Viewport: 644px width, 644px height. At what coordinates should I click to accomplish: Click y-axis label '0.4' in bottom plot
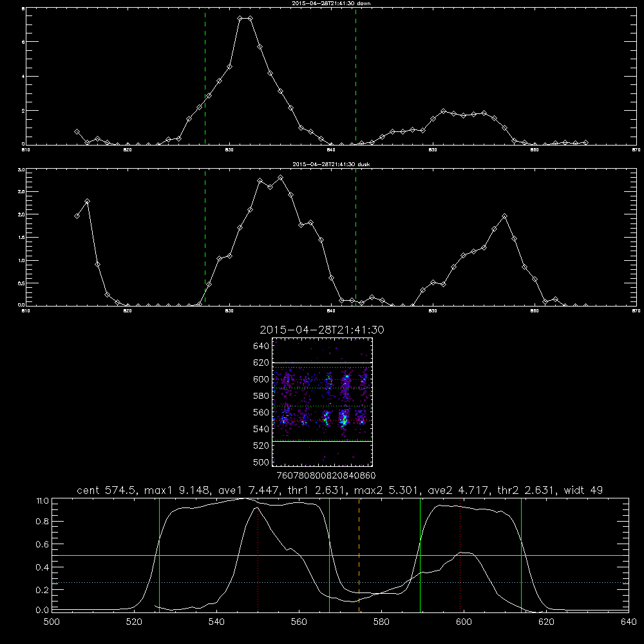coord(43,567)
